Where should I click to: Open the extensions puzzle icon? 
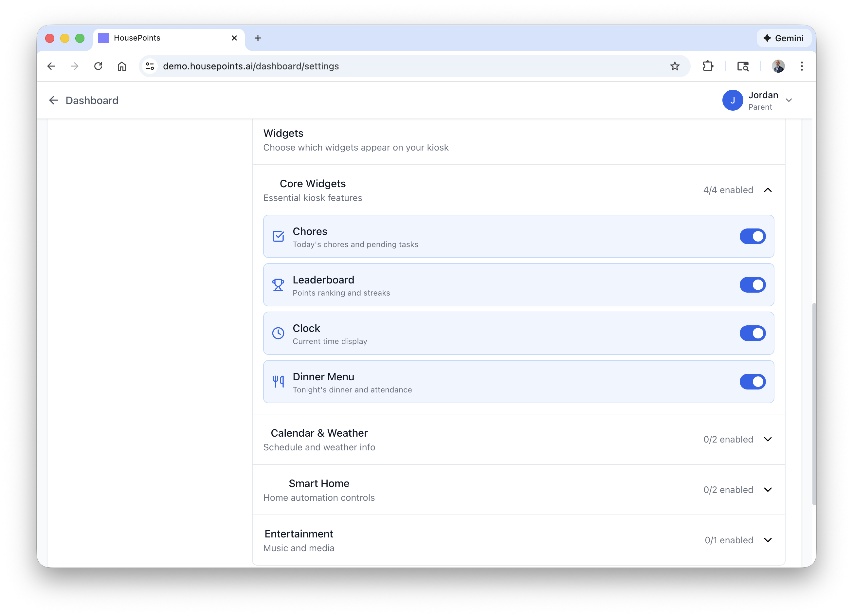(x=708, y=66)
